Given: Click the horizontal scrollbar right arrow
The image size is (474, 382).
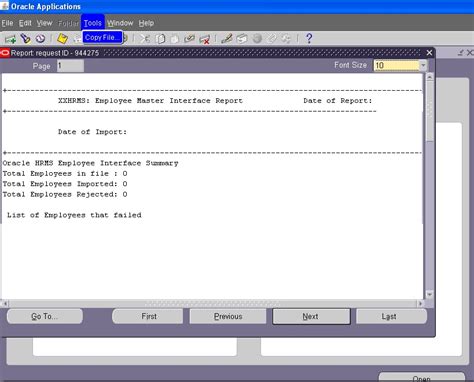Looking at the screenshot, I should click(x=420, y=303).
